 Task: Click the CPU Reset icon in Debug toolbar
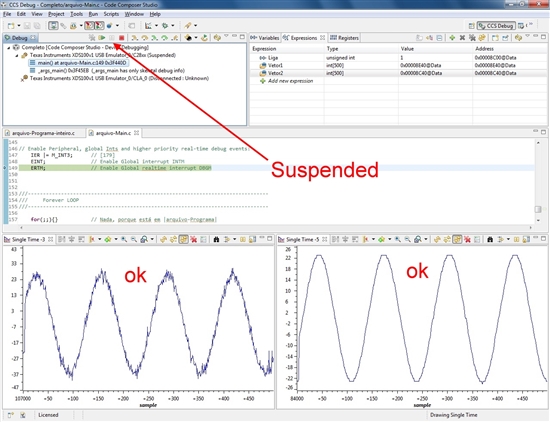(189, 38)
